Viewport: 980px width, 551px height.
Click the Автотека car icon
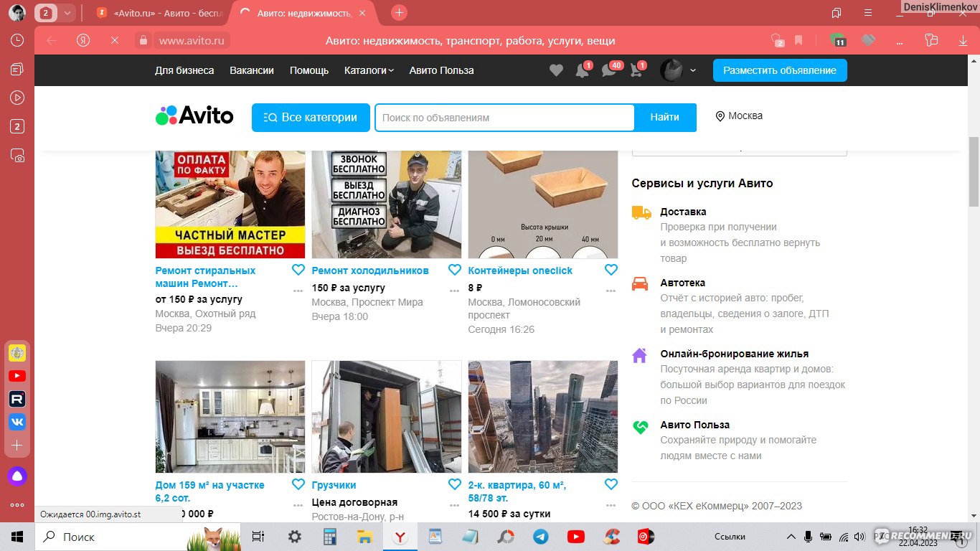[640, 283]
